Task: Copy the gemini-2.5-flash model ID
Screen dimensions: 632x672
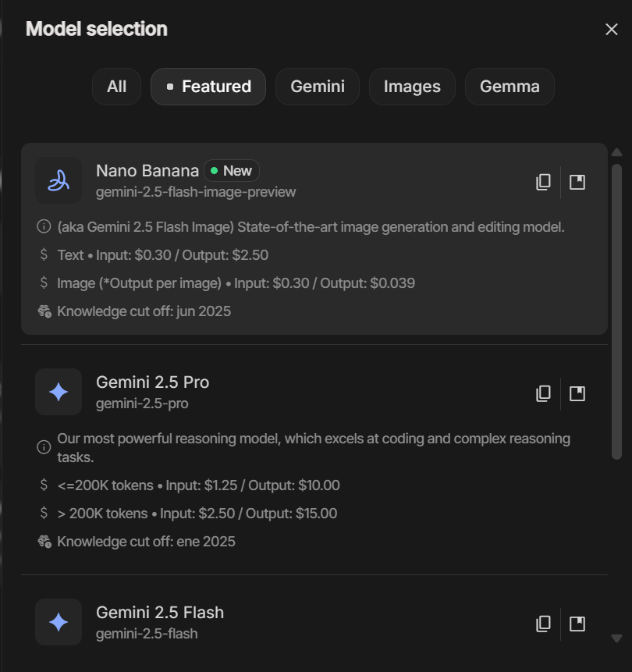Action: pyautogui.click(x=543, y=624)
